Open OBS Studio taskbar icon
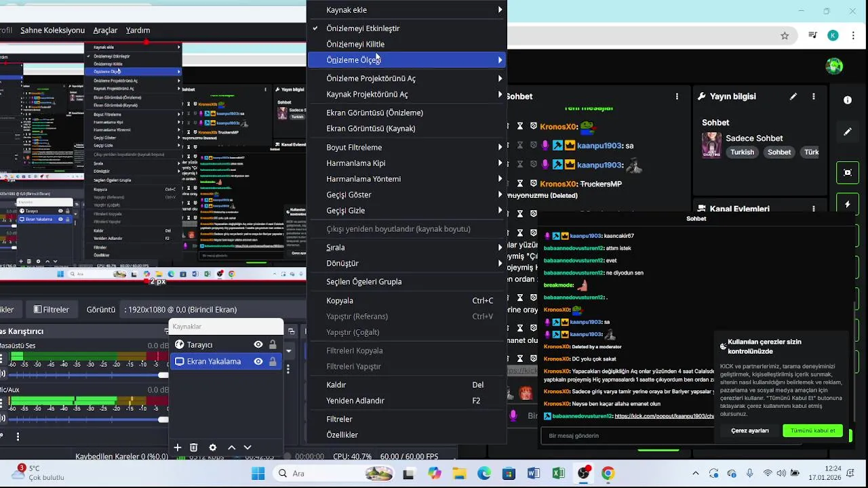This screenshot has width=868, height=488. pos(583,473)
